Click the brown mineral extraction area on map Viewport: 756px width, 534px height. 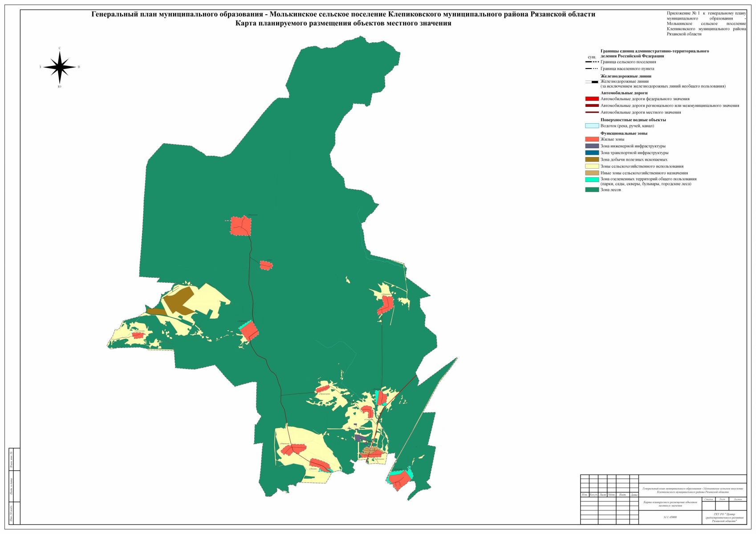(x=178, y=299)
